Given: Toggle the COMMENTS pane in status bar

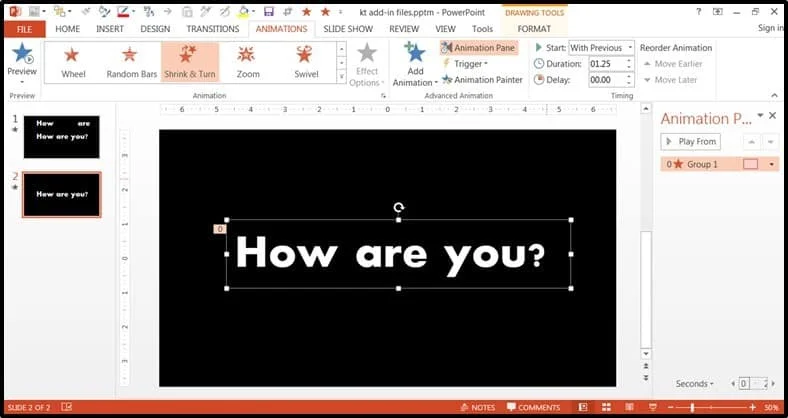Looking at the screenshot, I should [x=533, y=407].
